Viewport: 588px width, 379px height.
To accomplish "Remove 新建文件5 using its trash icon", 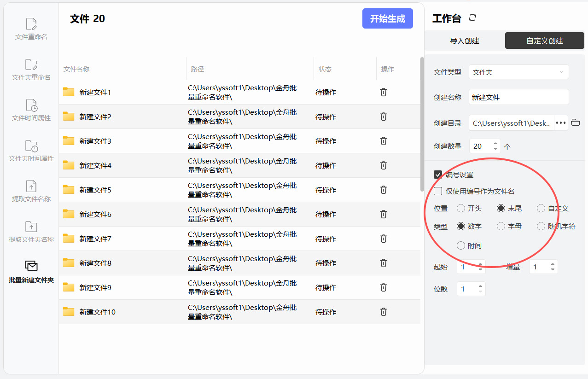I will tap(383, 190).
